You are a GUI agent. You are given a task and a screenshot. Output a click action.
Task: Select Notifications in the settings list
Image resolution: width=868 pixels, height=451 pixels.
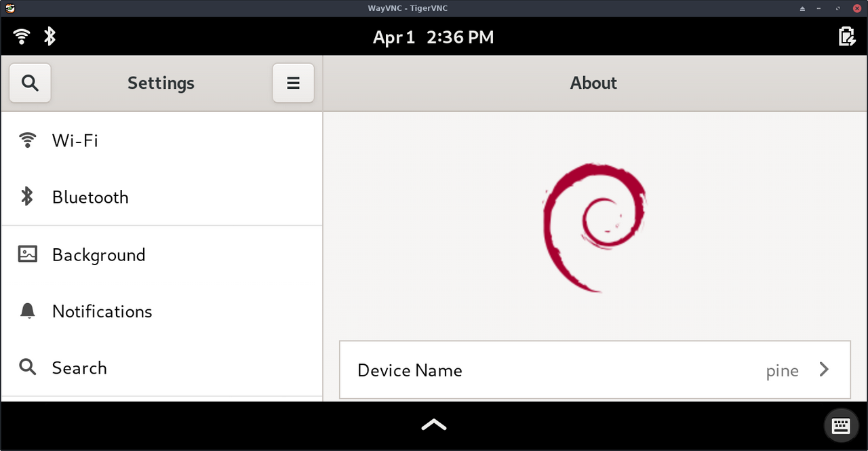tap(161, 311)
